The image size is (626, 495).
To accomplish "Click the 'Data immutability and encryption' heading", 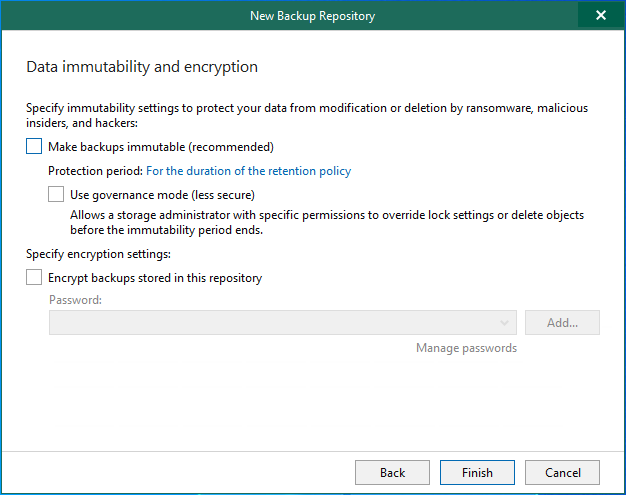I will coord(141,67).
